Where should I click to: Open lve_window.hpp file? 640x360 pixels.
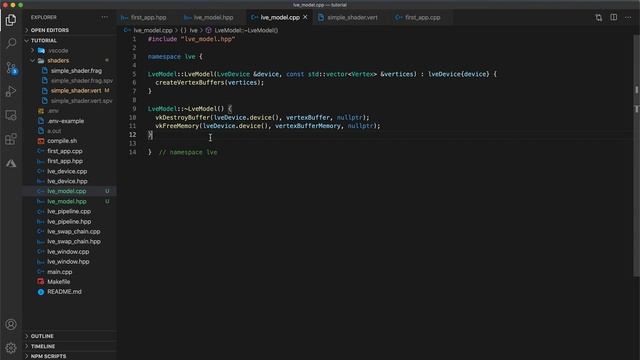click(x=68, y=261)
